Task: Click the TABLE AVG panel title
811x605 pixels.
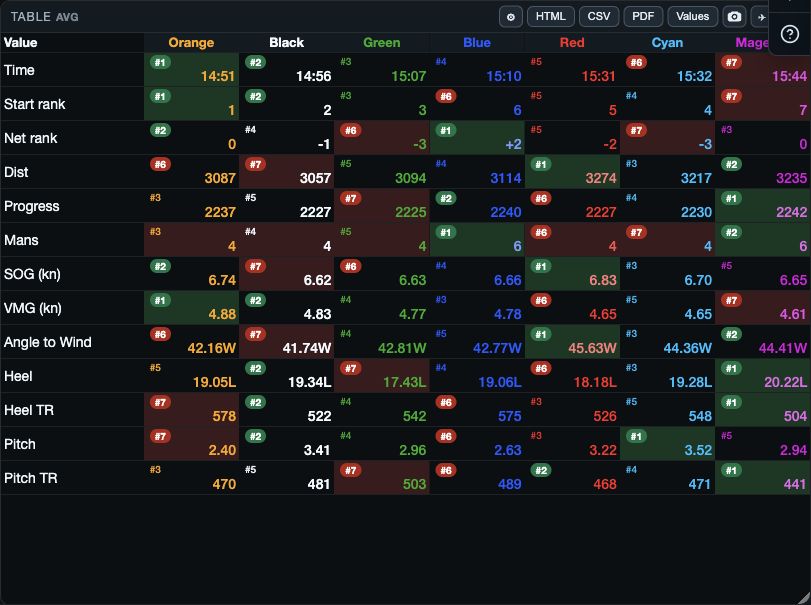Action: pos(44,17)
